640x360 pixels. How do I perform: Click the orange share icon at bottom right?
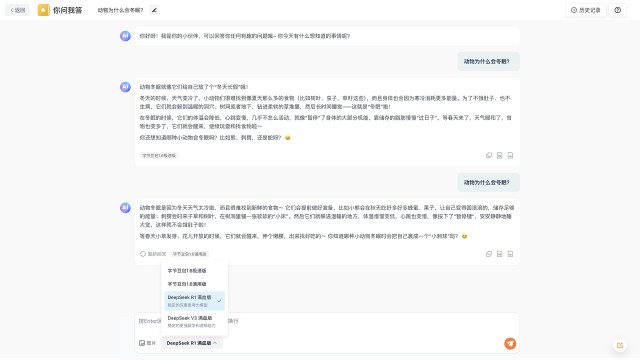620,345
